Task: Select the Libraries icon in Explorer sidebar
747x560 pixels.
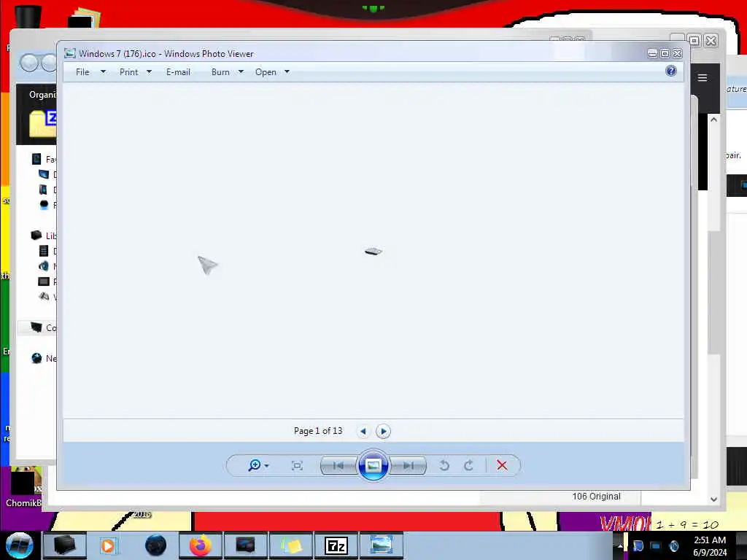Action: click(36, 236)
